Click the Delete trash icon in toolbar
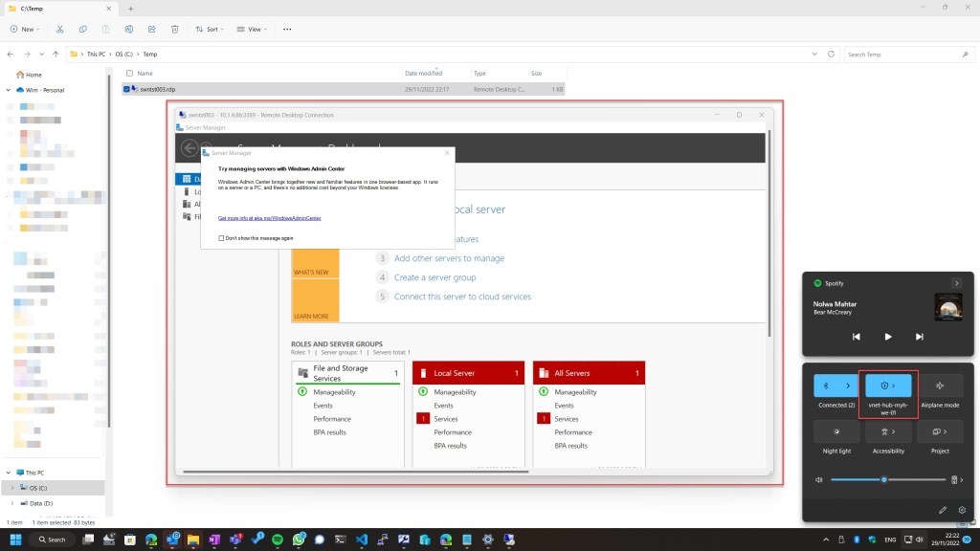 [x=174, y=30]
